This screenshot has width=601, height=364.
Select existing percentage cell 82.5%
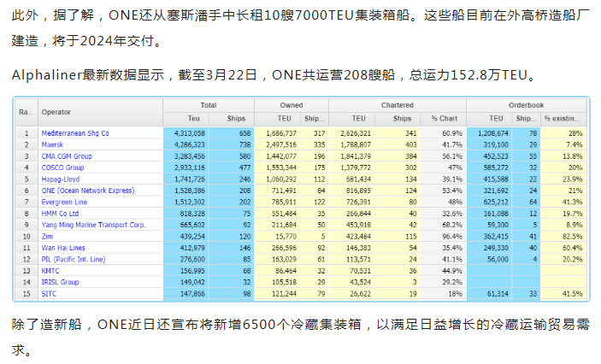click(564, 237)
